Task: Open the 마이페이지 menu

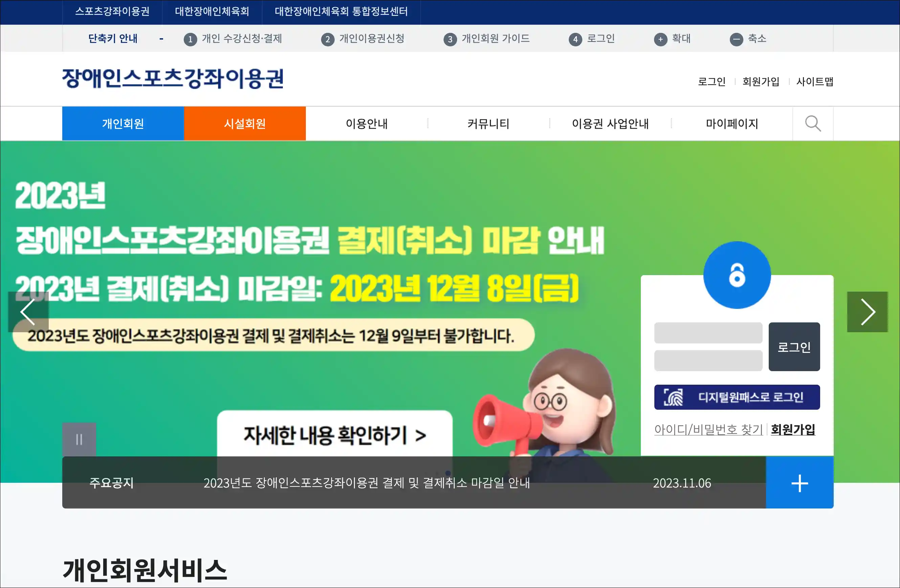Action: coord(732,123)
